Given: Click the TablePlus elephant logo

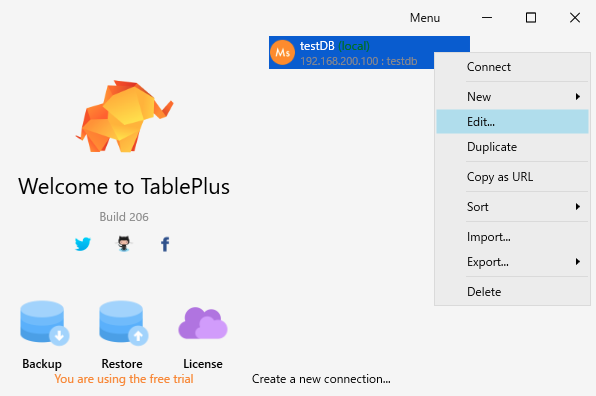Looking at the screenshot, I should [x=124, y=116].
